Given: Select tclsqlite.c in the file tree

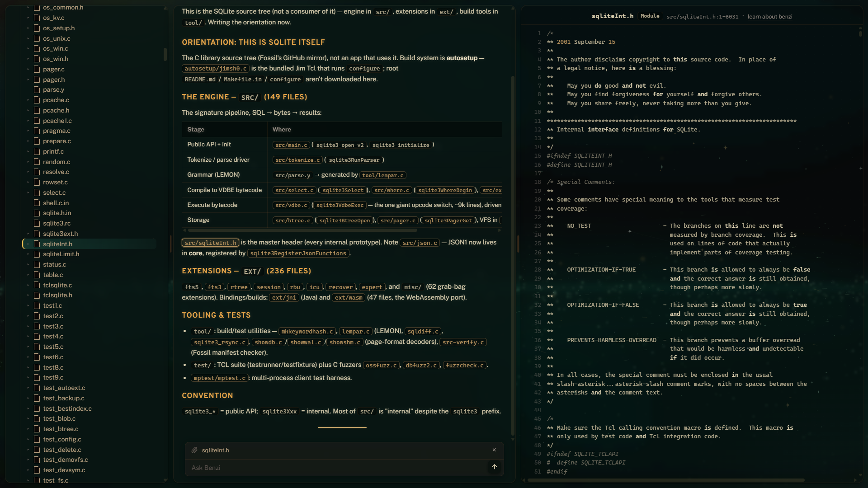Looking at the screenshot, I should (57, 285).
